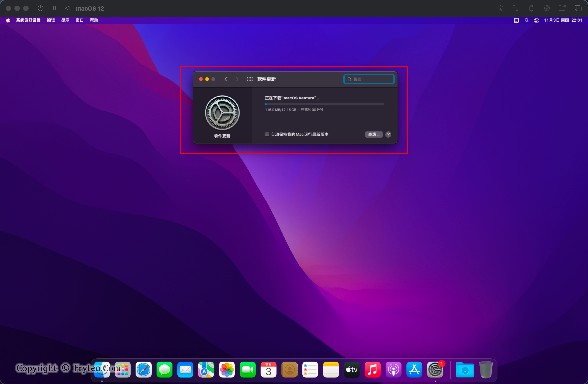The image size is (588, 384).
Task: Open the Downloads folder stack
Action: pos(465,370)
